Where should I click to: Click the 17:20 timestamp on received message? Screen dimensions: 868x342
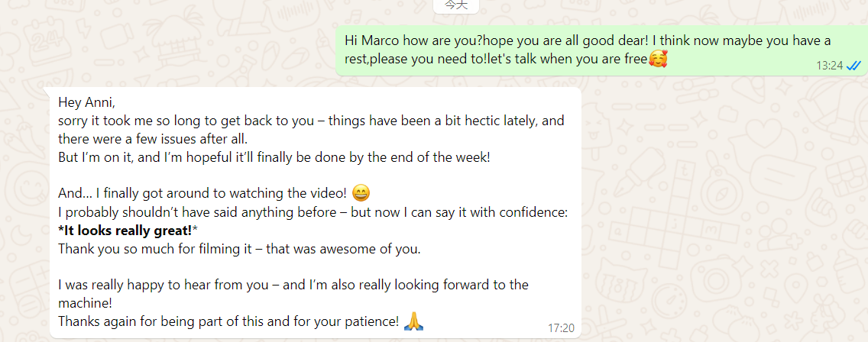click(560, 327)
